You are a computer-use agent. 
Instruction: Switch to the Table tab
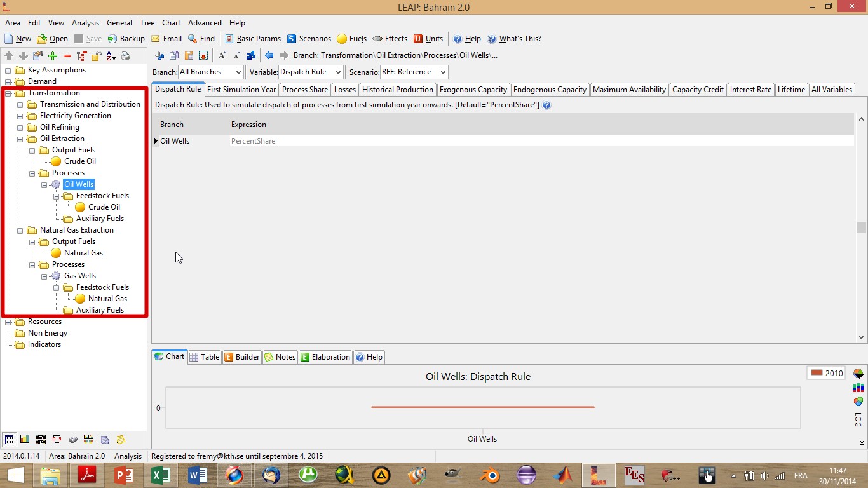[204, 357]
